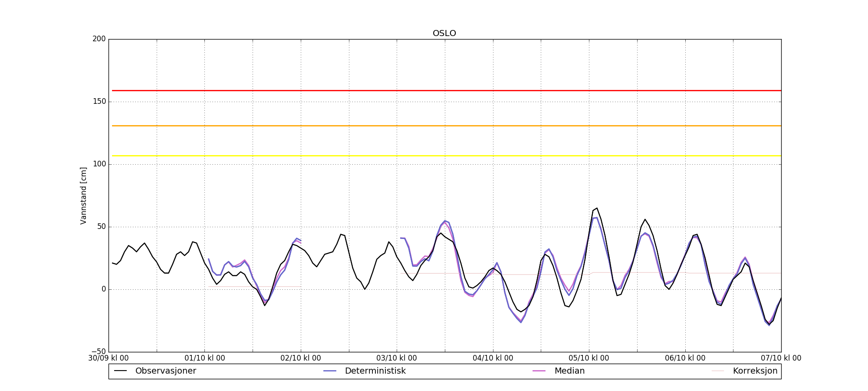Click the purple Median legend line sample

point(539,371)
